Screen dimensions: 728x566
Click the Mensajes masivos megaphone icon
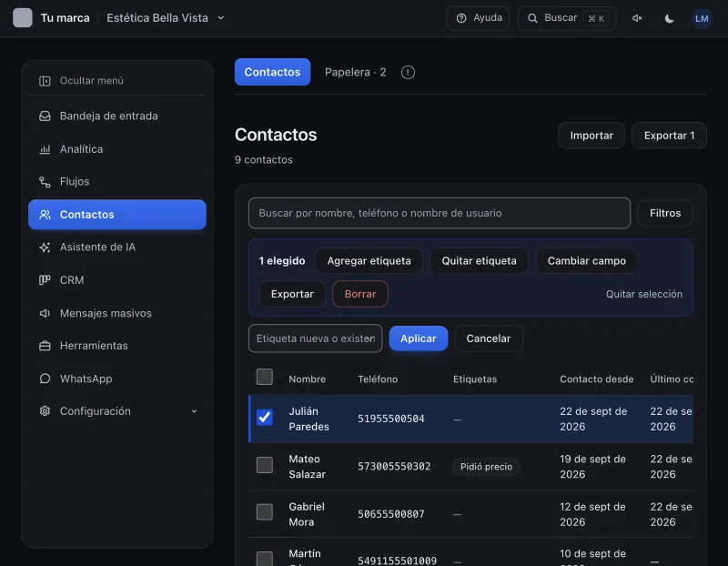(45, 313)
